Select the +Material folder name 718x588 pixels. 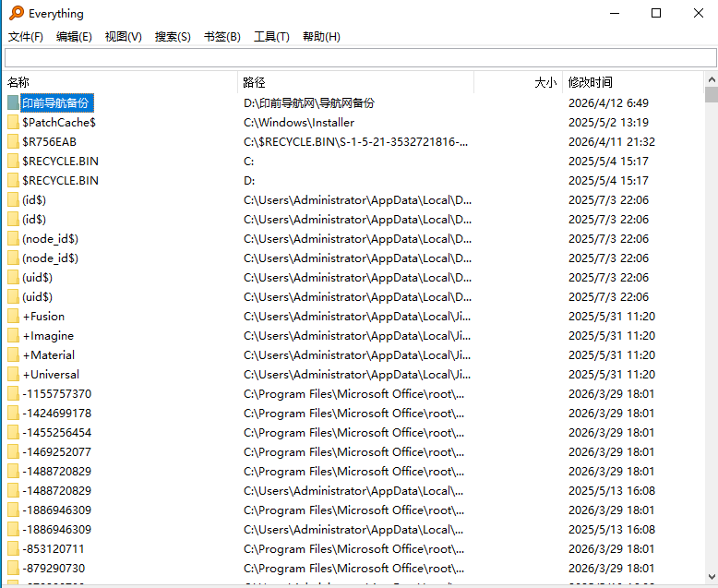click(x=49, y=354)
